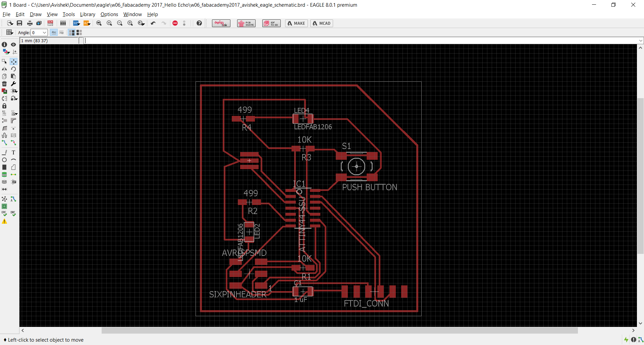Click the MAKE button

(x=297, y=23)
